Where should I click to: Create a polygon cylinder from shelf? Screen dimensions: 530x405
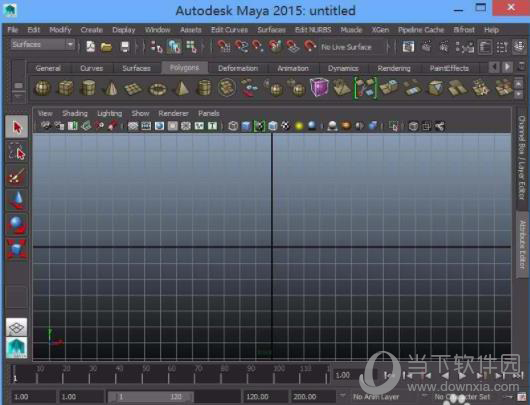88,88
